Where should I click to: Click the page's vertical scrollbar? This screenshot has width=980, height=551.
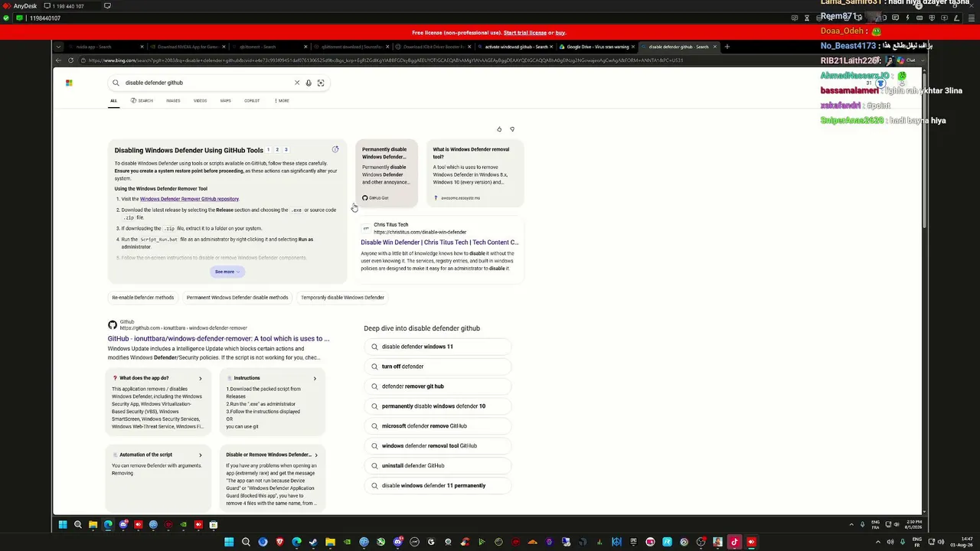point(924,149)
